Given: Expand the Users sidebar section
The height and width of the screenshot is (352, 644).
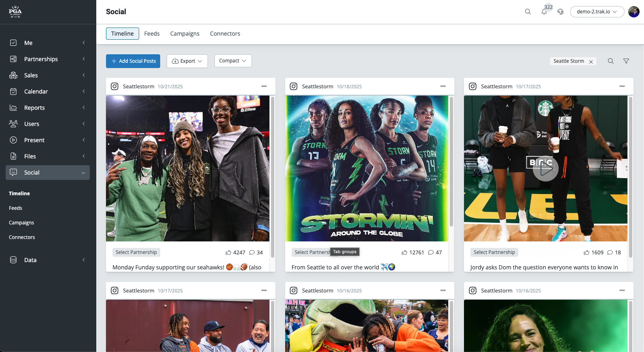Looking at the screenshot, I should pos(84,124).
